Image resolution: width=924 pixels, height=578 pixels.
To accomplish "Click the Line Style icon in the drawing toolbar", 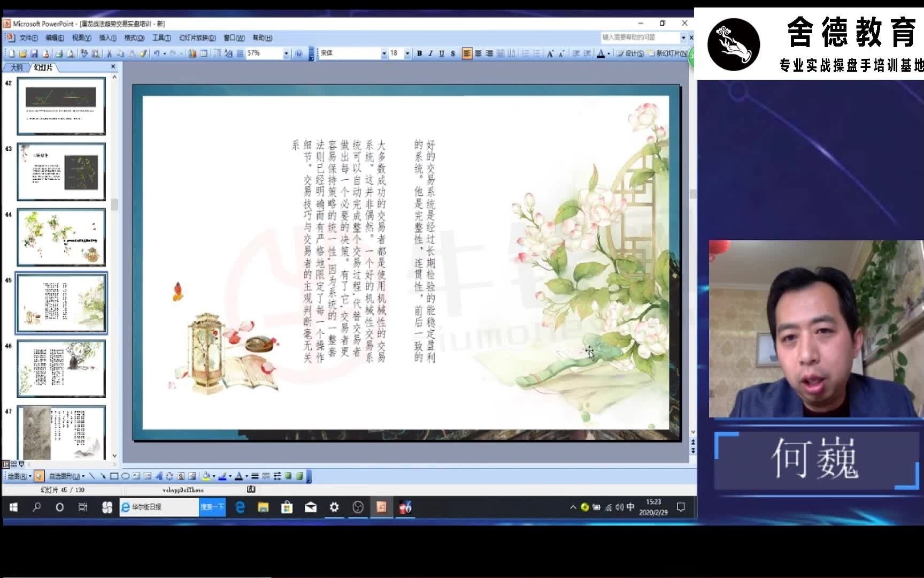I will click(x=255, y=476).
